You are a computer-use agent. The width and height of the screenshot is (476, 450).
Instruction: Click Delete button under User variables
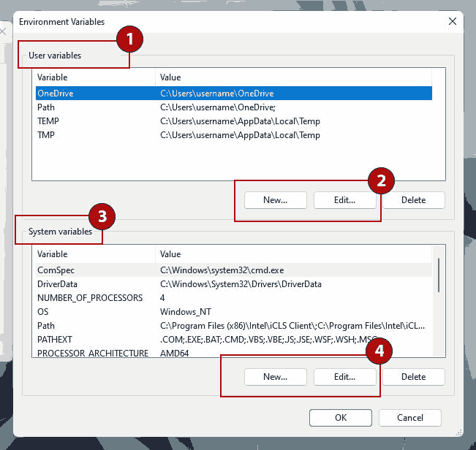[x=413, y=199]
